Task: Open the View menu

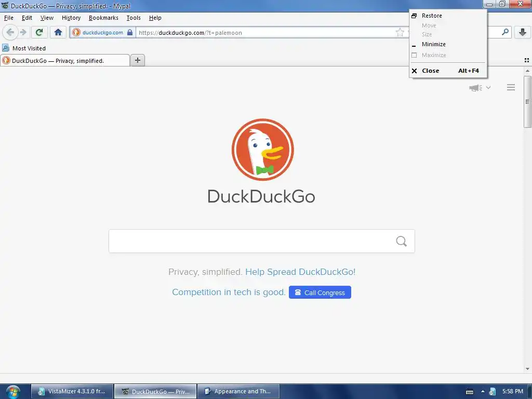Action: pos(47,18)
